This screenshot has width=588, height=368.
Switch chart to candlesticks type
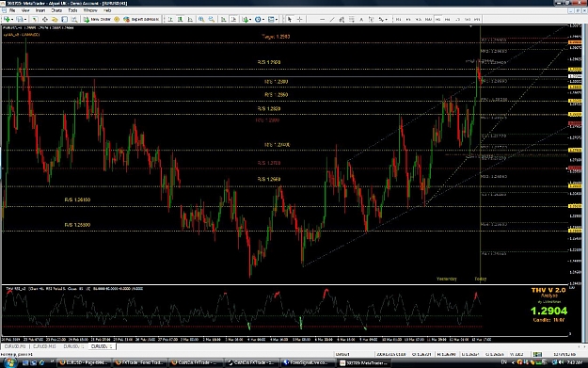tap(181, 19)
